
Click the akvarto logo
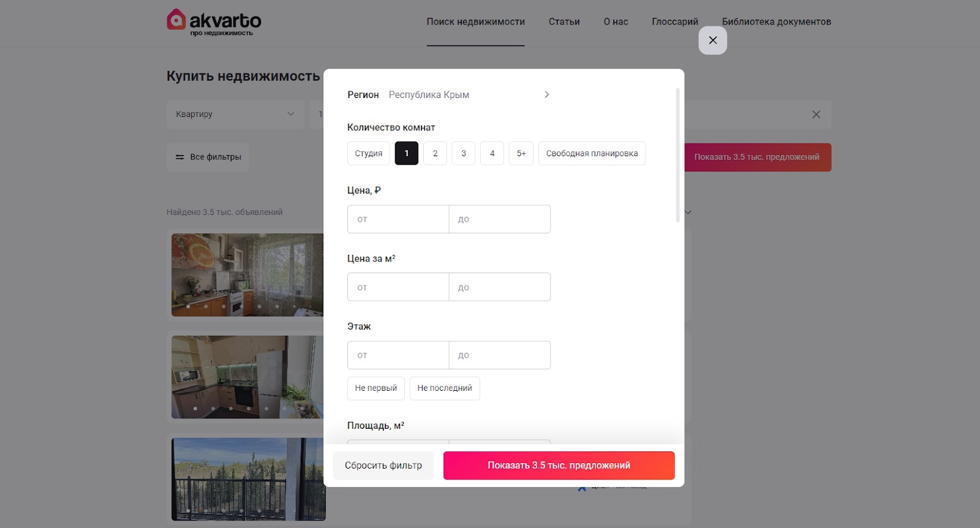pyautogui.click(x=214, y=23)
